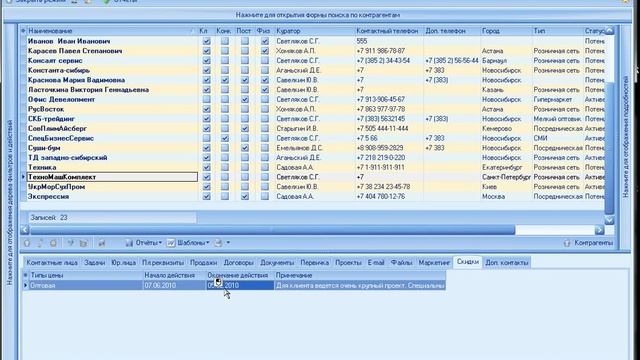Open the Доп. контакты tab

point(507,263)
